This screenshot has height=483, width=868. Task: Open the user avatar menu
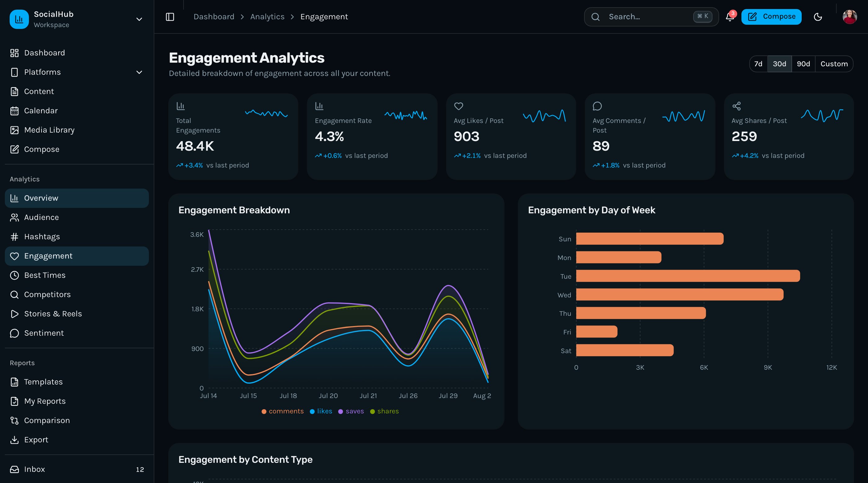pyautogui.click(x=849, y=17)
